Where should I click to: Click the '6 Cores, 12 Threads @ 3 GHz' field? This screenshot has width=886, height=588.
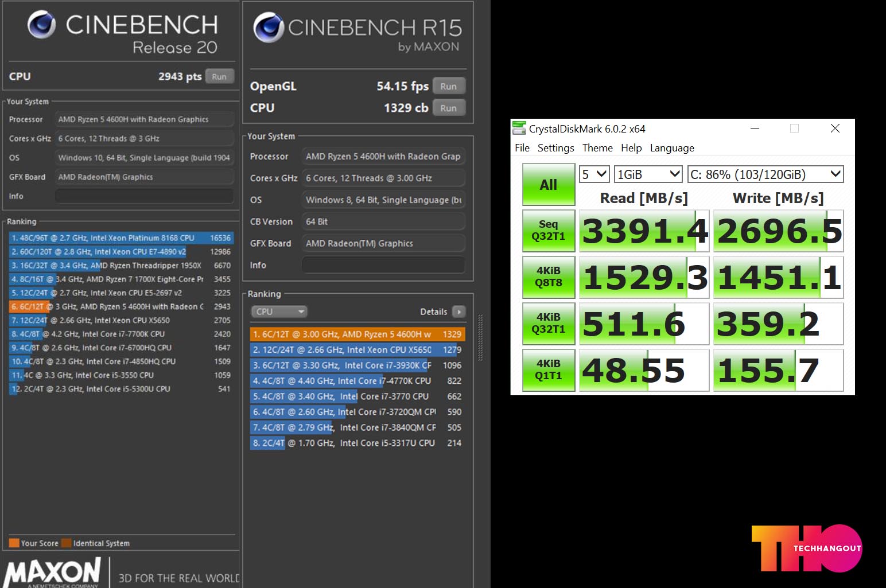145,138
